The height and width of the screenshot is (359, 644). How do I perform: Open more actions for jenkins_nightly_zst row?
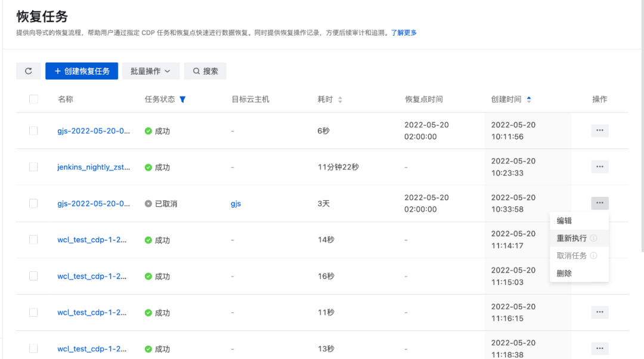pos(600,167)
